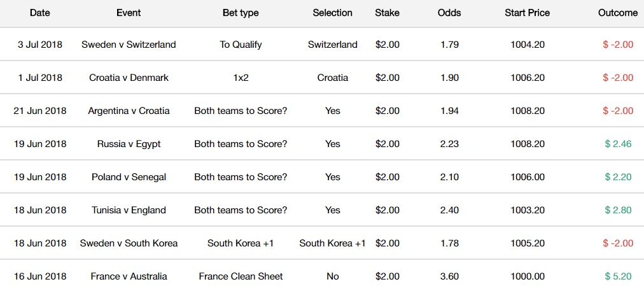Select the 3.60 odds cell
Screen dimensions: 644x291
tap(449, 276)
